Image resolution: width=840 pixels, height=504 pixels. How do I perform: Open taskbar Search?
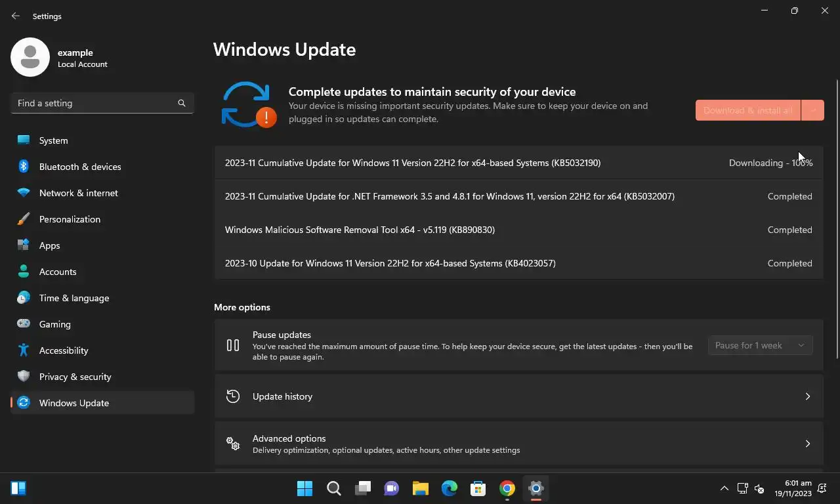coord(334,488)
